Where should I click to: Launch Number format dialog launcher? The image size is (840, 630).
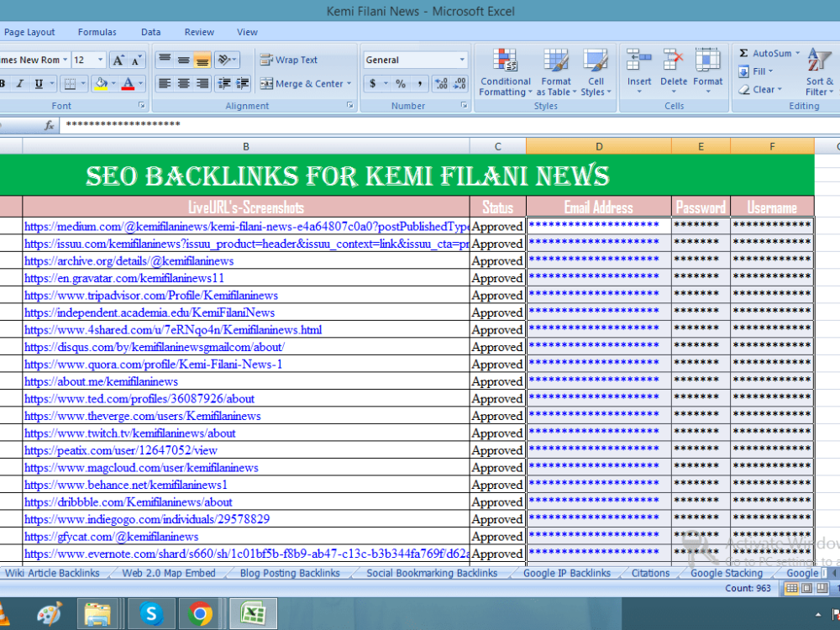[x=464, y=106]
